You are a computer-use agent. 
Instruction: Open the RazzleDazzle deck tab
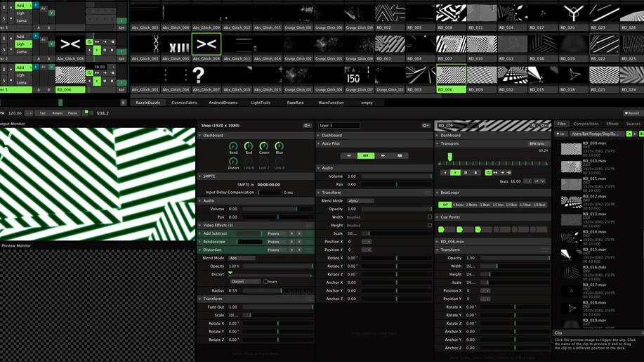click(148, 103)
